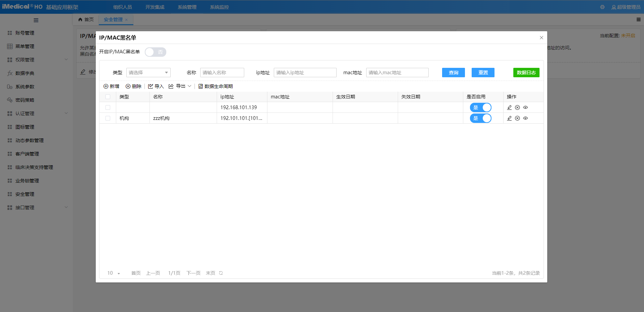Image resolution: width=644 pixels, height=312 pixels.
Task: Click the ip地址 search input field
Action: click(305, 73)
